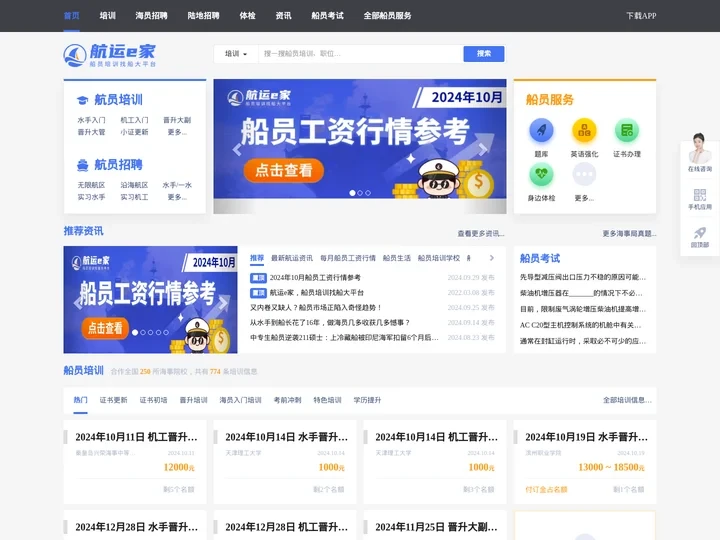The image size is (720, 540).
Task: Open the 培训 search category dropdown
Action: click(236, 54)
